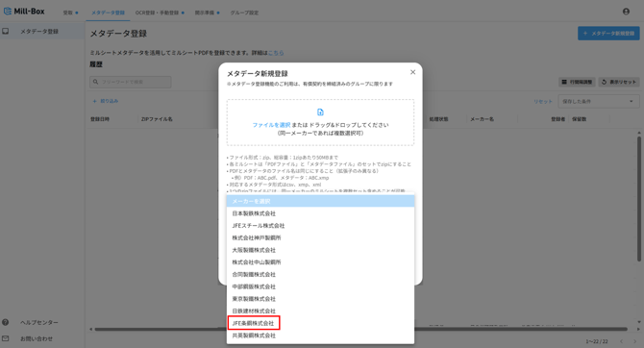Image resolution: width=644 pixels, height=348 pixels.
Task: Switch to メタデータ登録 tab
Action: 108,12
